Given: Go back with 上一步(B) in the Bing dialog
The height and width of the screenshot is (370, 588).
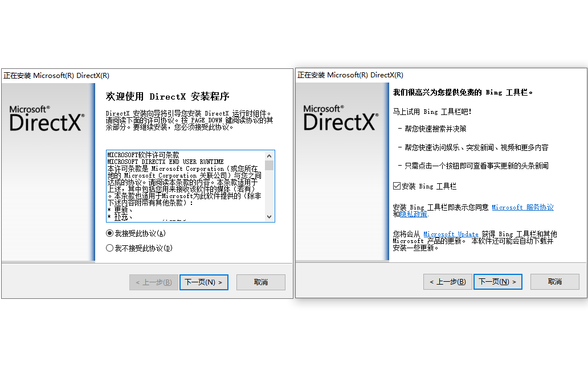Looking at the screenshot, I should click(x=448, y=282).
